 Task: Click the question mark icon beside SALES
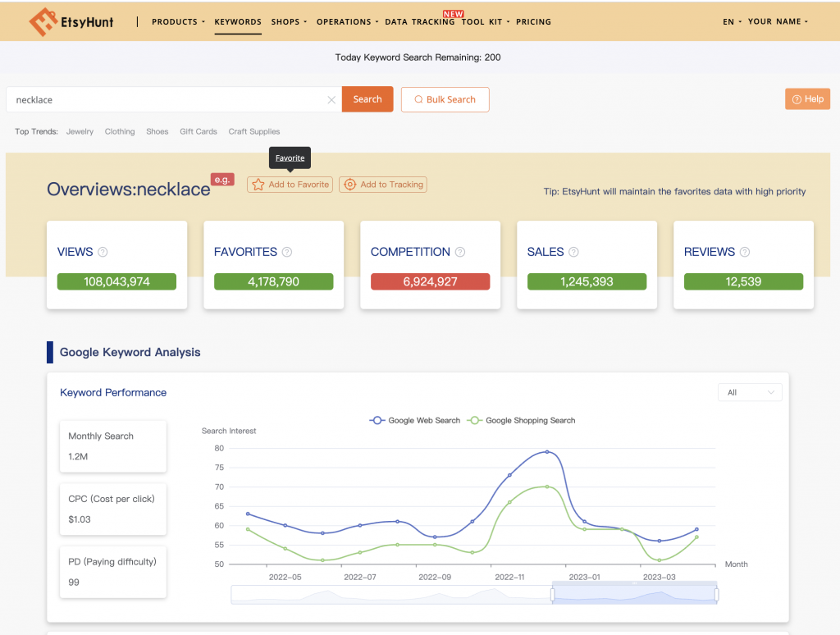tap(573, 253)
